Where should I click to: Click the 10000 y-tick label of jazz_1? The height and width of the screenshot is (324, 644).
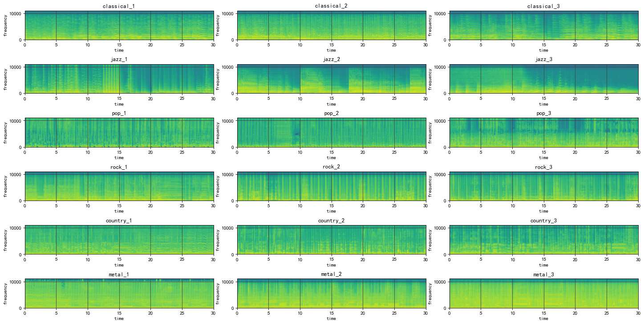(16, 67)
